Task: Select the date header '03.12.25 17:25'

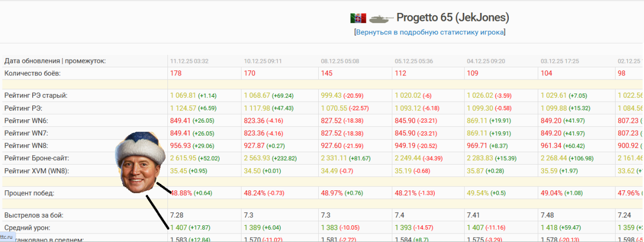Action: pyautogui.click(x=560, y=61)
